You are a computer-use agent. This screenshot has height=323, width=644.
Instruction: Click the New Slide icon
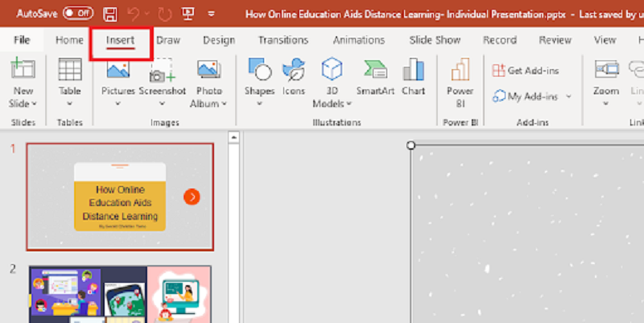(23, 69)
